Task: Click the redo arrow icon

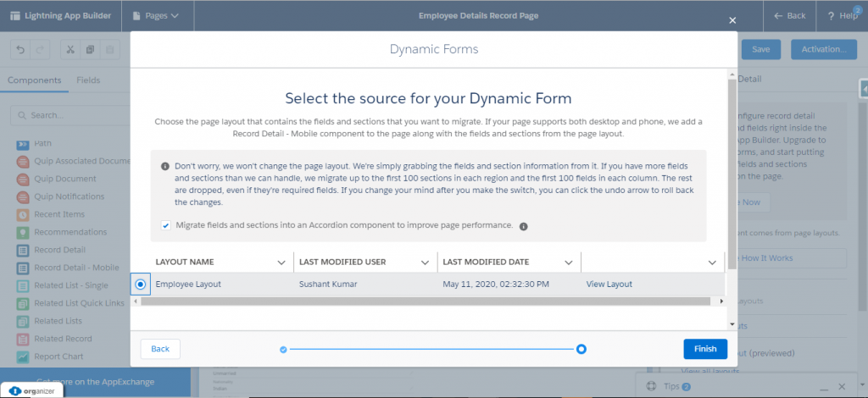Action: click(39, 49)
